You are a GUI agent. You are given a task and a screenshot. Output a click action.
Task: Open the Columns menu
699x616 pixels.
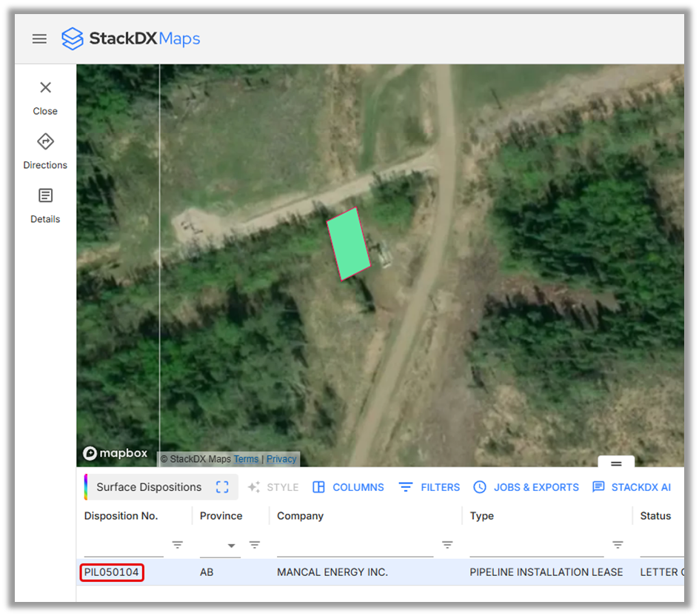(348, 487)
